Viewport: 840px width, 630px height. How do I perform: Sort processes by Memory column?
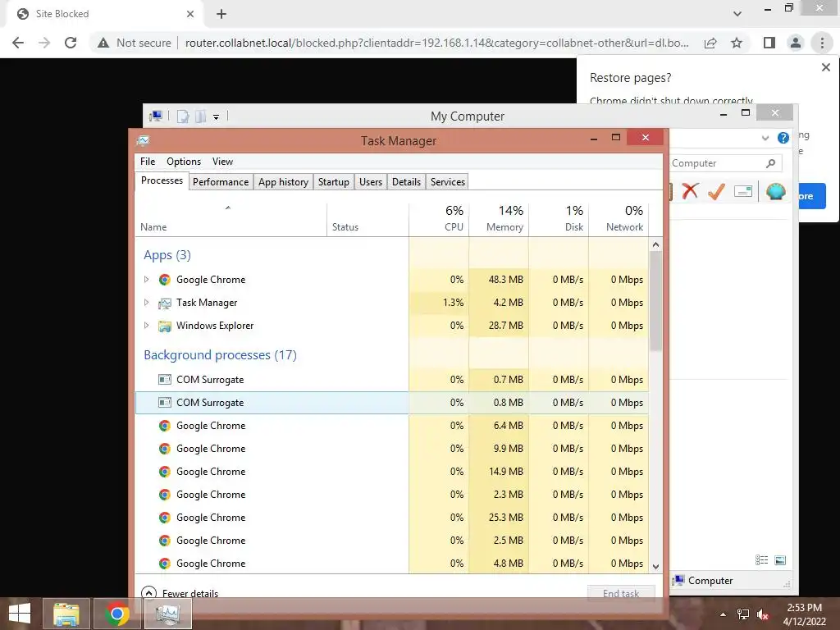pos(499,220)
